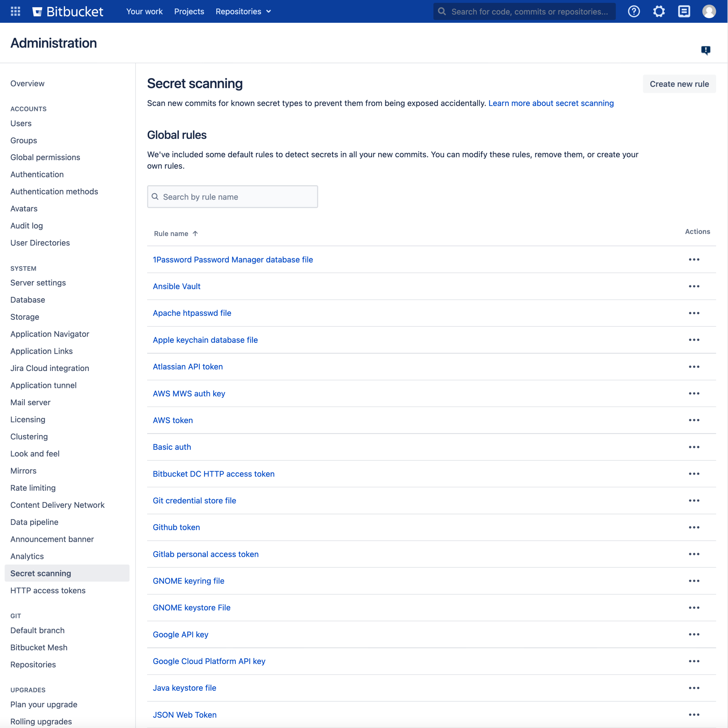Image resolution: width=728 pixels, height=728 pixels.
Task: Open the Ansible Vault rule
Action: tap(176, 286)
